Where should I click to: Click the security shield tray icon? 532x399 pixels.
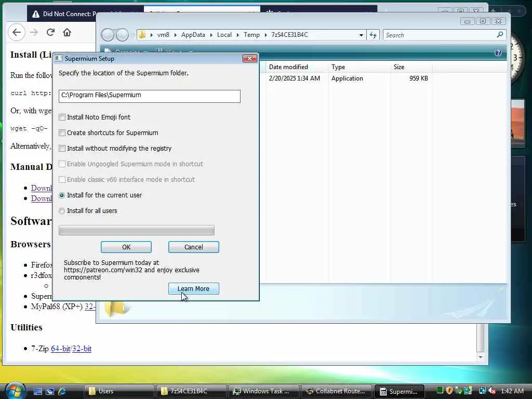pos(449,391)
